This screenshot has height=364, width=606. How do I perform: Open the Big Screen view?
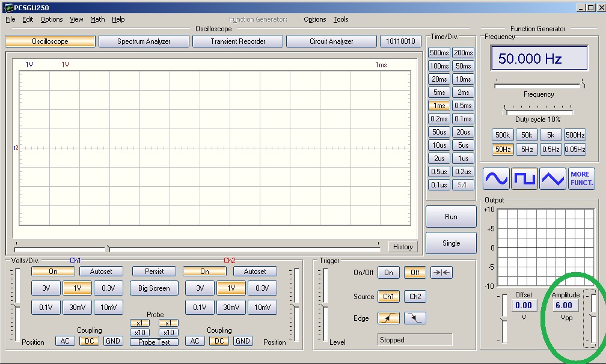coord(154,288)
